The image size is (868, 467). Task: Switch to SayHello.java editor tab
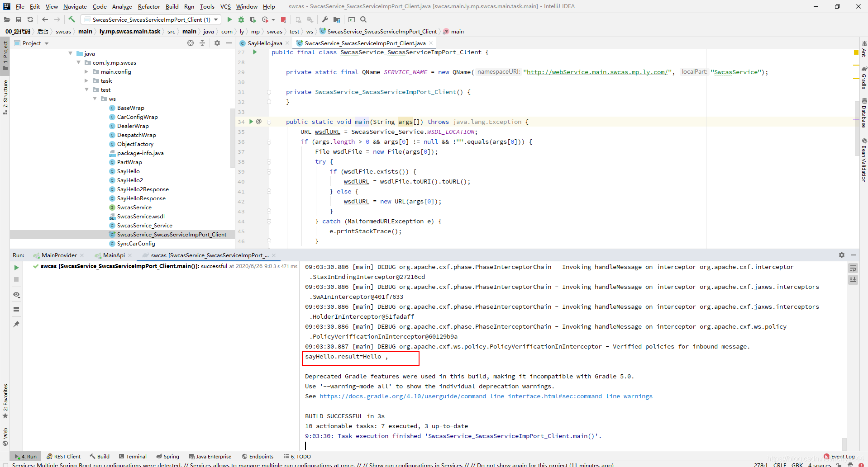[265, 43]
